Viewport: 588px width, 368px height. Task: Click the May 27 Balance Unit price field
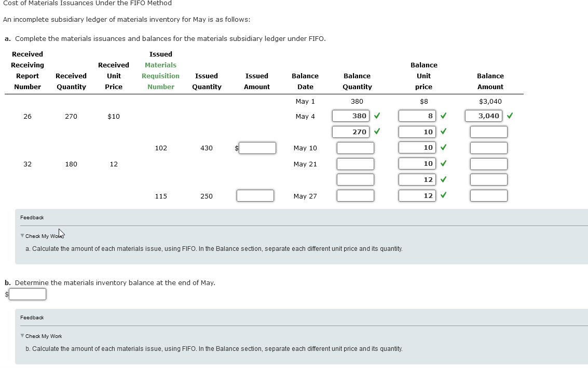417,196
